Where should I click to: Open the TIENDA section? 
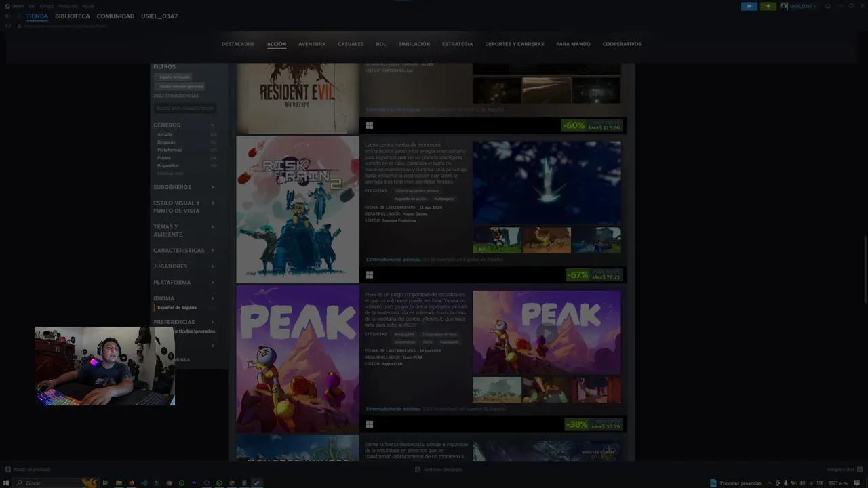coord(37,16)
